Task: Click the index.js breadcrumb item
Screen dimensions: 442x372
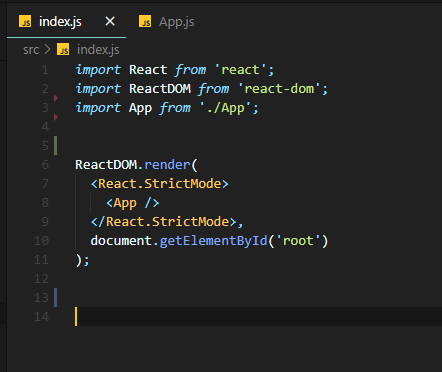Action: (98, 50)
